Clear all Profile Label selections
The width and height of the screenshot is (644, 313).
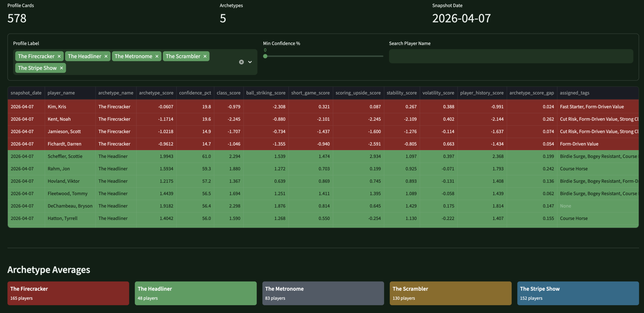click(x=241, y=62)
